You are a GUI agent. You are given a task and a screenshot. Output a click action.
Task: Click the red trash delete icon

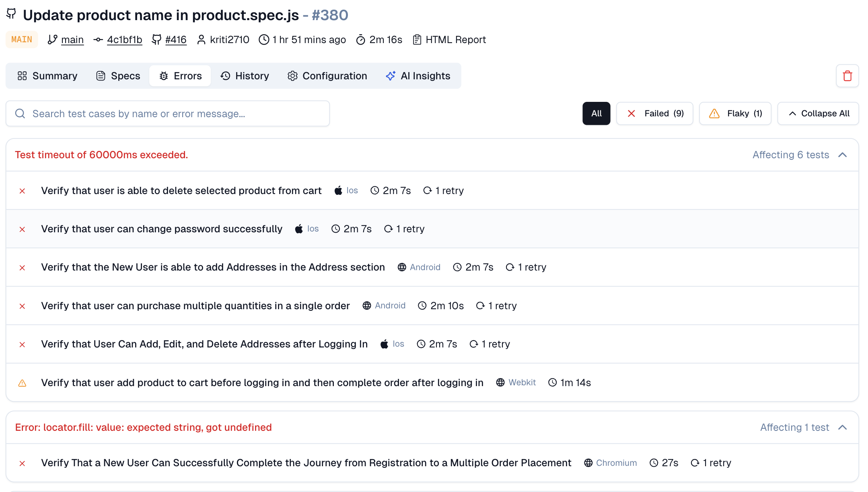[847, 76]
